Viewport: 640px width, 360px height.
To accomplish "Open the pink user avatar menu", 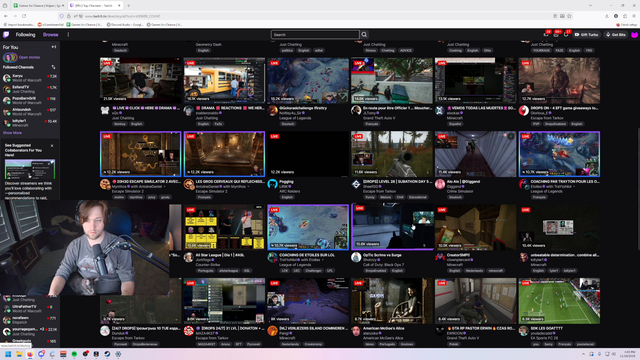I will (x=634, y=35).
